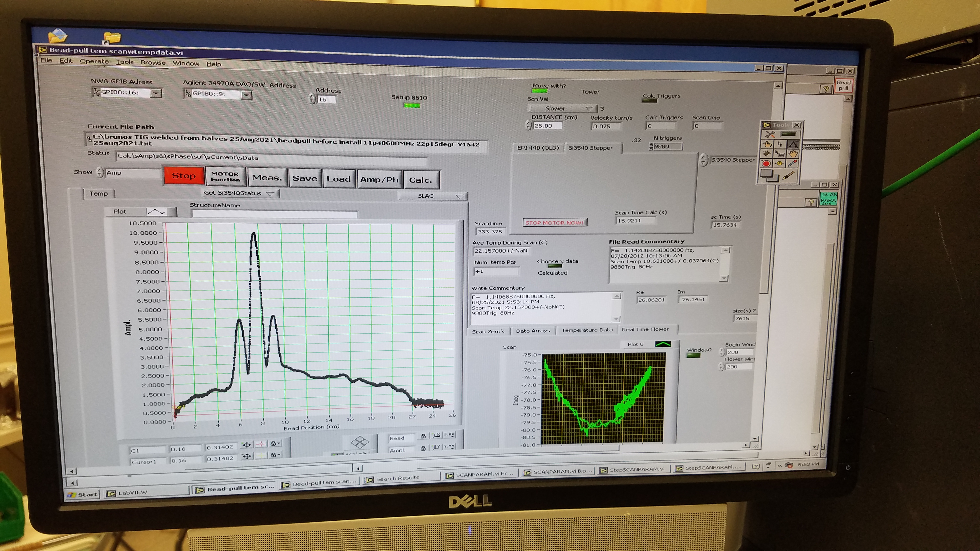Open the Operate menu
Image resolution: width=980 pixels, height=551 pixels.
coord(94,61)
